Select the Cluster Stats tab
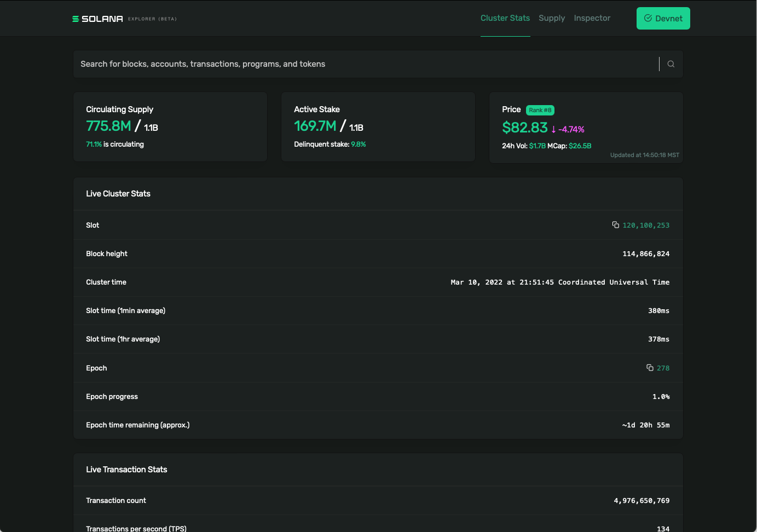 point(505,18)
